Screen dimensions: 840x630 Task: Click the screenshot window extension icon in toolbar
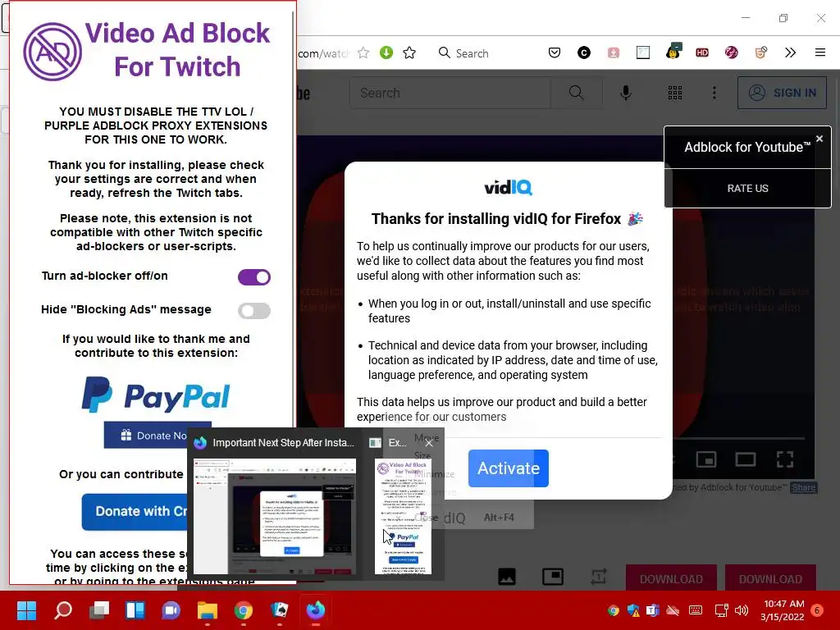(x=643, y=52)
